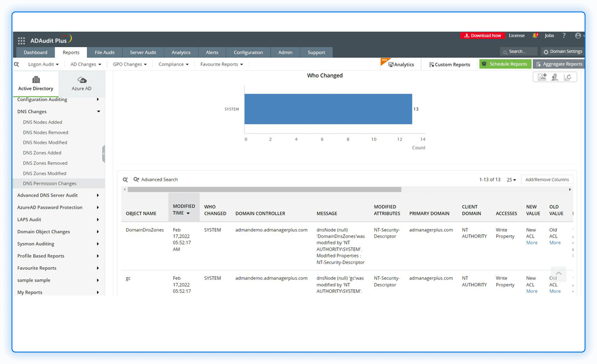Open the Compliance dropdown
The image size is (597, 364).
pyautogui.click(x=174, y=64)
